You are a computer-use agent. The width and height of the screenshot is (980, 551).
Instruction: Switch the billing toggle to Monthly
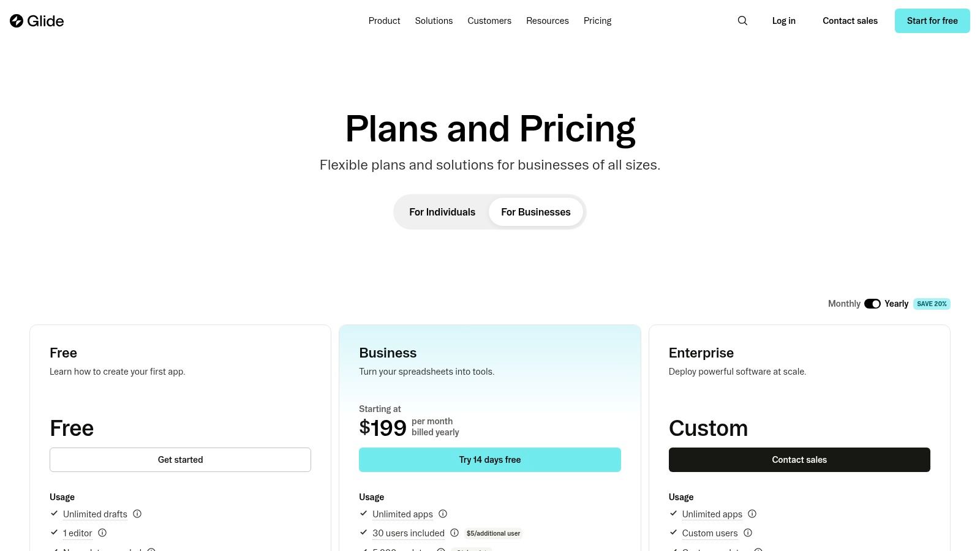pos(872,304)
